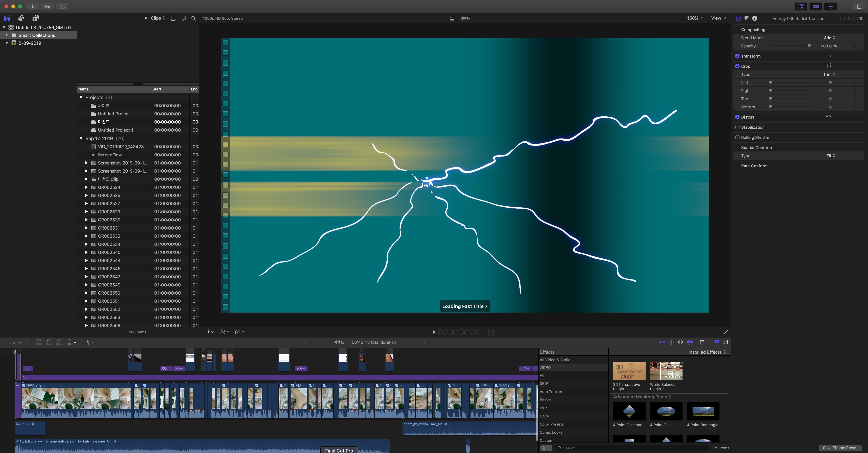Click the Index button
The image size is (868, 453).
tap(15, 343)
